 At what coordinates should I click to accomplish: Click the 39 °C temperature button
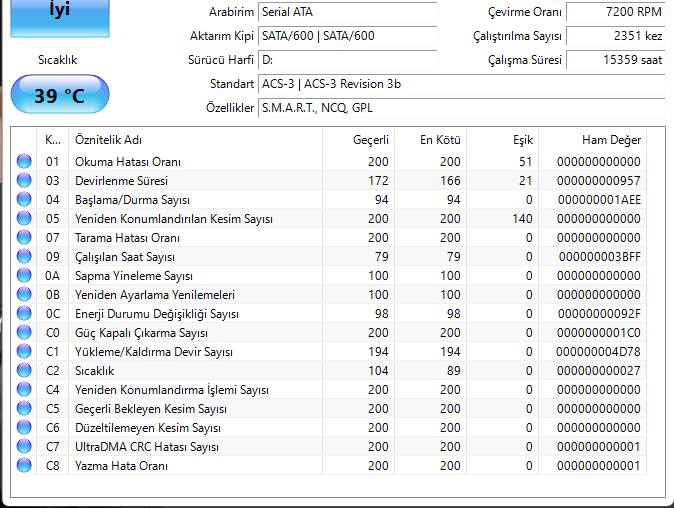tap(60, 94)
